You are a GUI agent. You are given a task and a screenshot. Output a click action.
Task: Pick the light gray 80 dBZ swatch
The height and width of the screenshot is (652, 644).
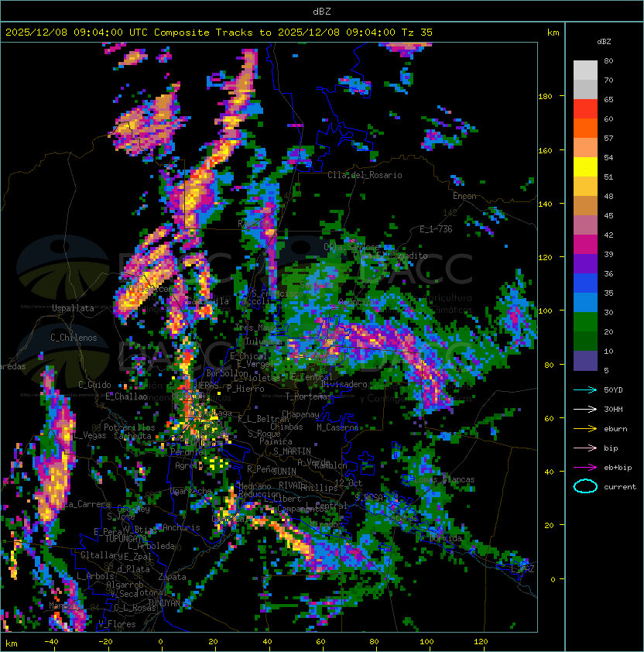pos(585,70)
